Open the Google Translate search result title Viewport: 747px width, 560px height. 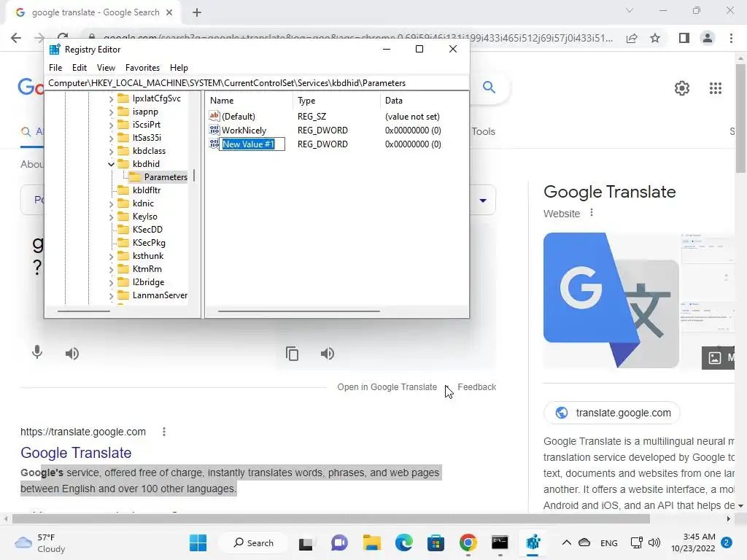(76, 453)
